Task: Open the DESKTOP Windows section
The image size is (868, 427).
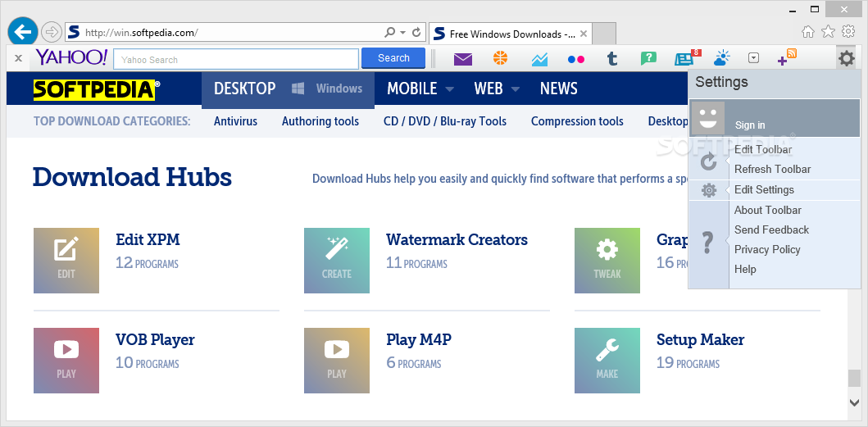Action: coord(288,89)
